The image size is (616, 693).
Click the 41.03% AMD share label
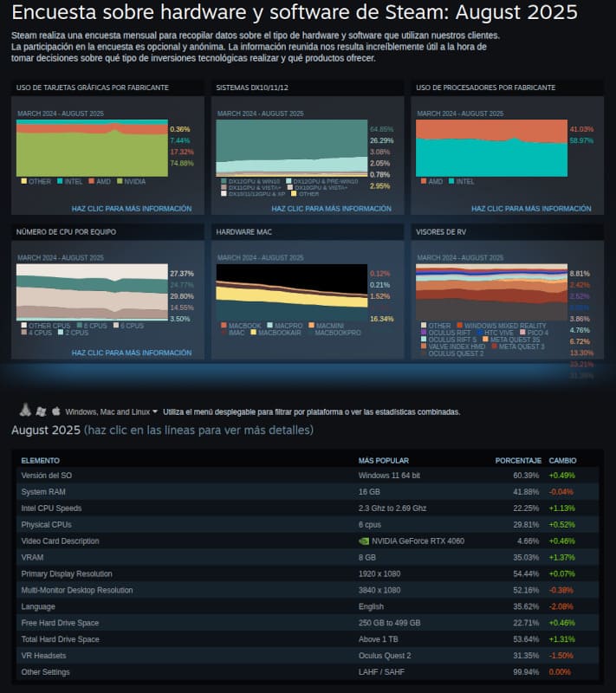[581, 129]
